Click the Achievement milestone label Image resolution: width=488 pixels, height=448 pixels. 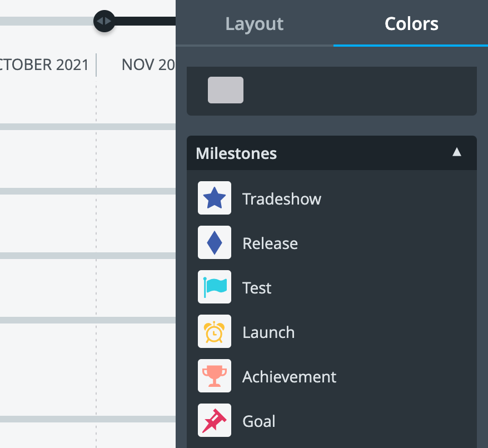coord(289,377)
